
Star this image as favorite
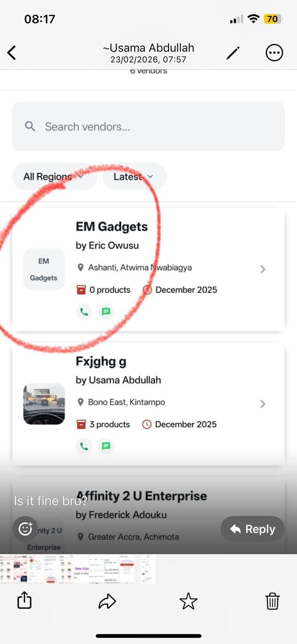pos(188,601)
